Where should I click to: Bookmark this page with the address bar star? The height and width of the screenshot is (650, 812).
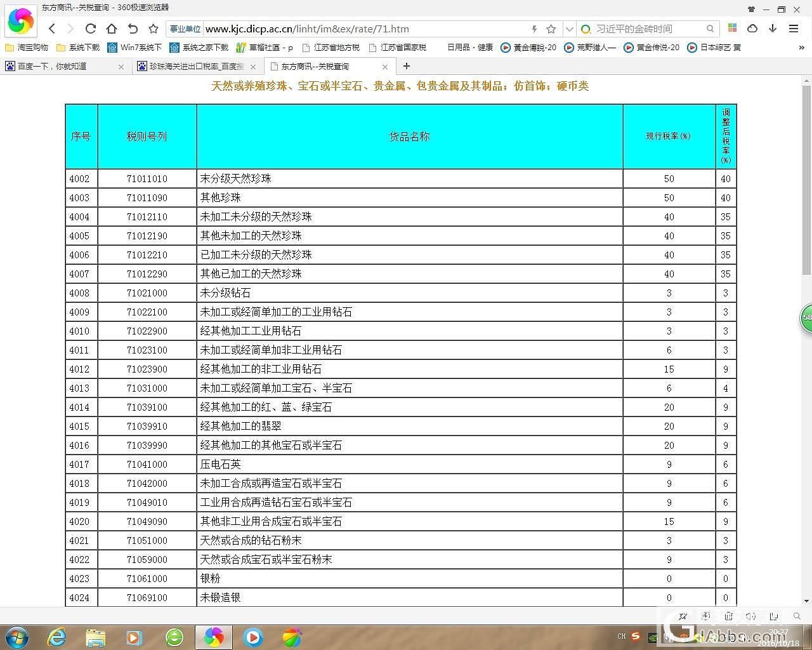pyautogui.click(x=551, y=29)
